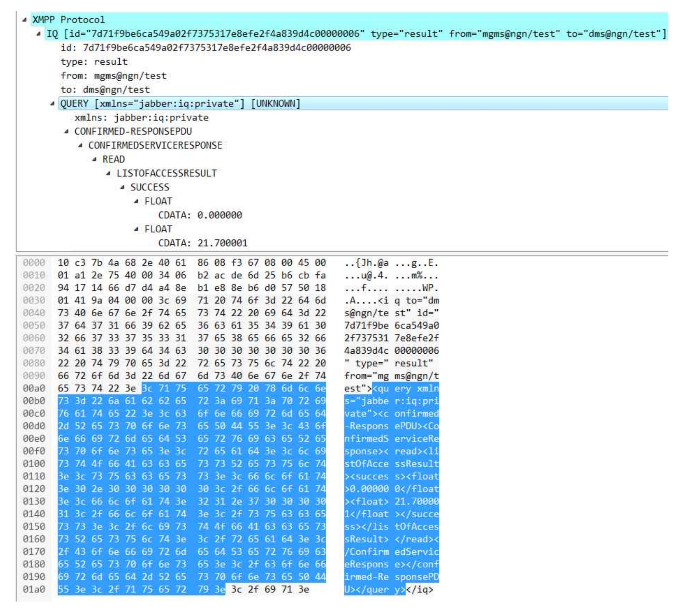This screenshot has width=692, height=616.
Task: Collapse the QUERY jabber:iq:private expander
Action: point(52,103)
